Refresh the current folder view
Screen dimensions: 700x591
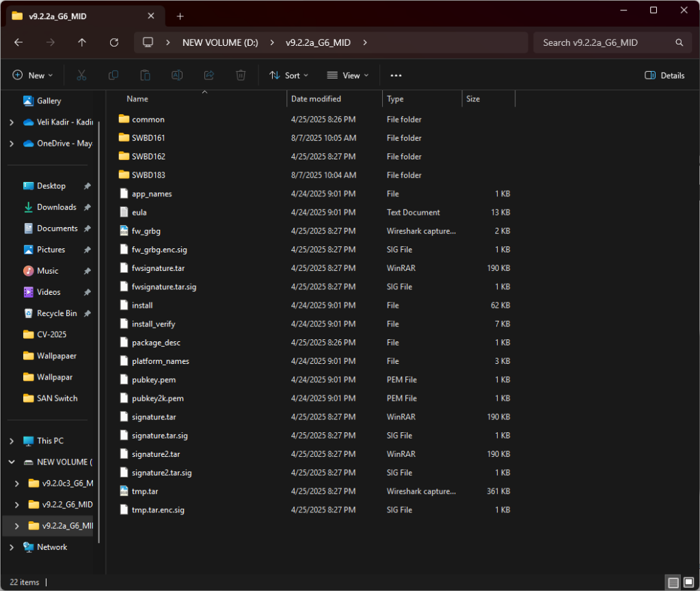click(114, 42)
